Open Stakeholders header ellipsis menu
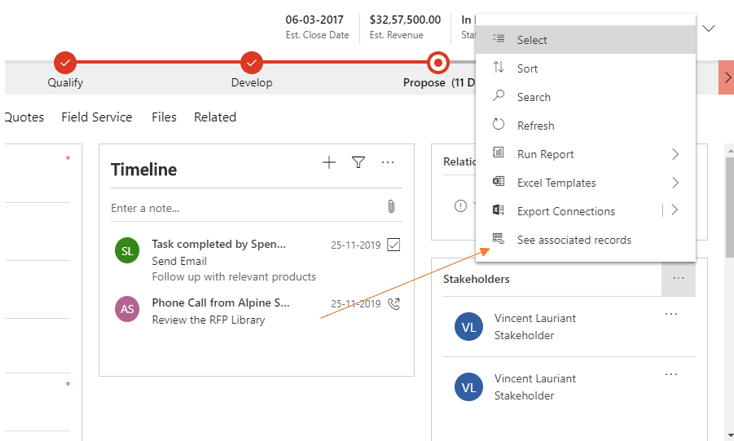The width and height of the screenshot is (734, 441). pyautogui.click(x=678, y=279)
